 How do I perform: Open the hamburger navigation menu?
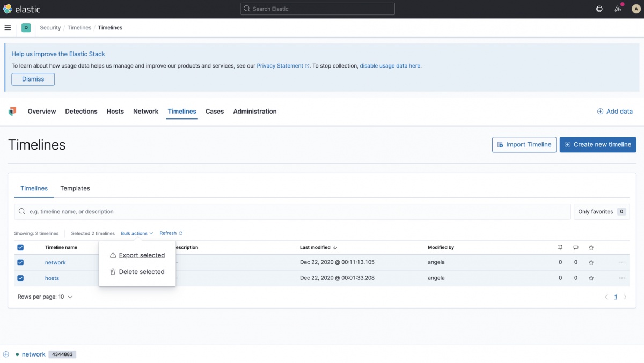pos(8,28)
